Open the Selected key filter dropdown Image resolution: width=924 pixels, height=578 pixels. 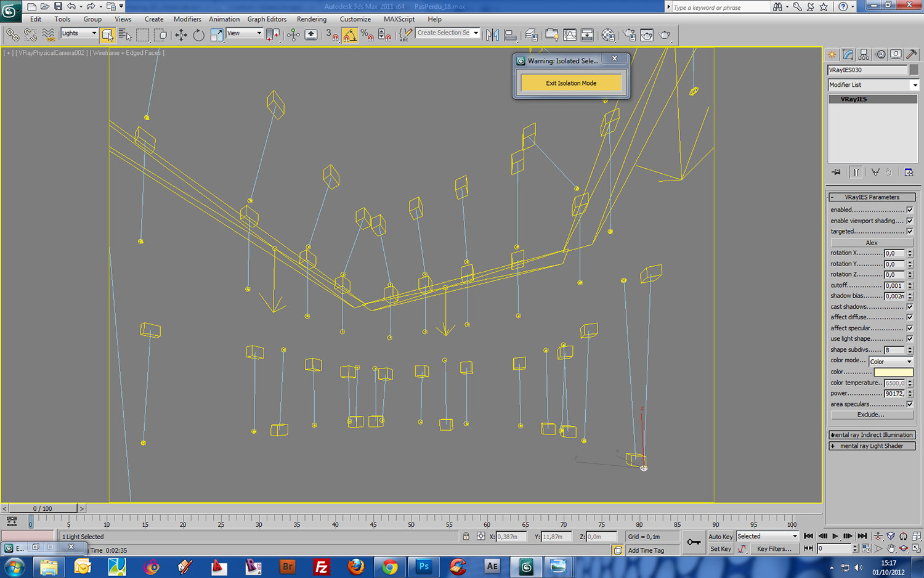tap(768, 537)
